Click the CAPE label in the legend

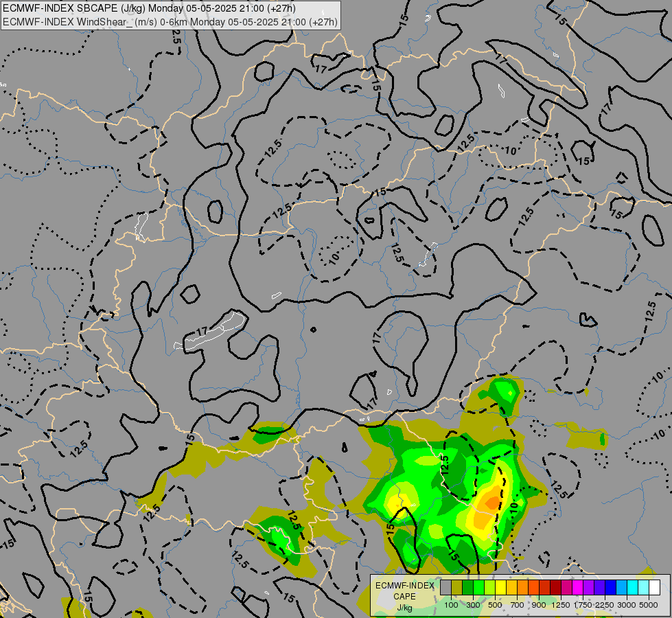pyautogui.click(x=405, y=597)
